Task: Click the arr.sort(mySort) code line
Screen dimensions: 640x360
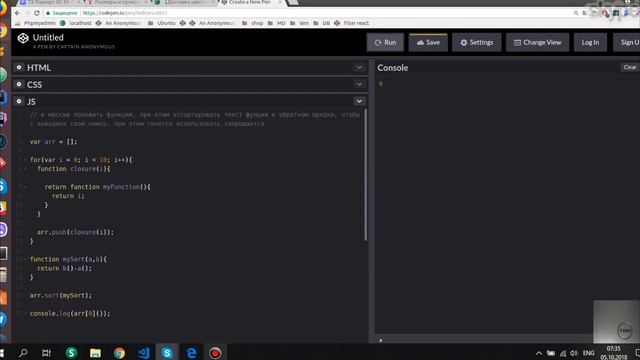Action: [61, 295]
